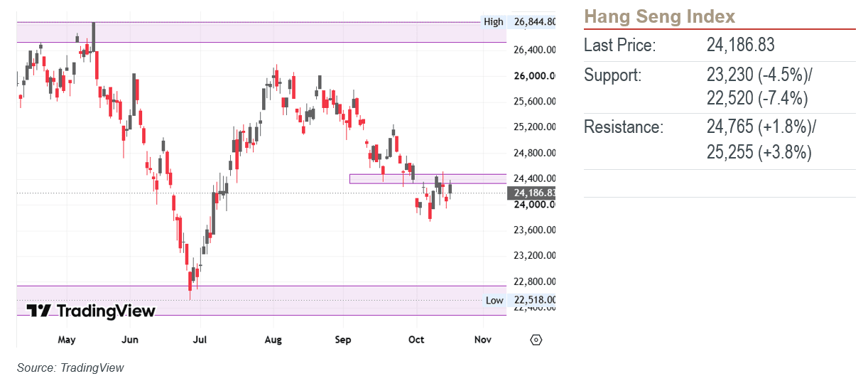
Task: Click the 26,000.00 price axis label
Action: click(x=534, y=76)
